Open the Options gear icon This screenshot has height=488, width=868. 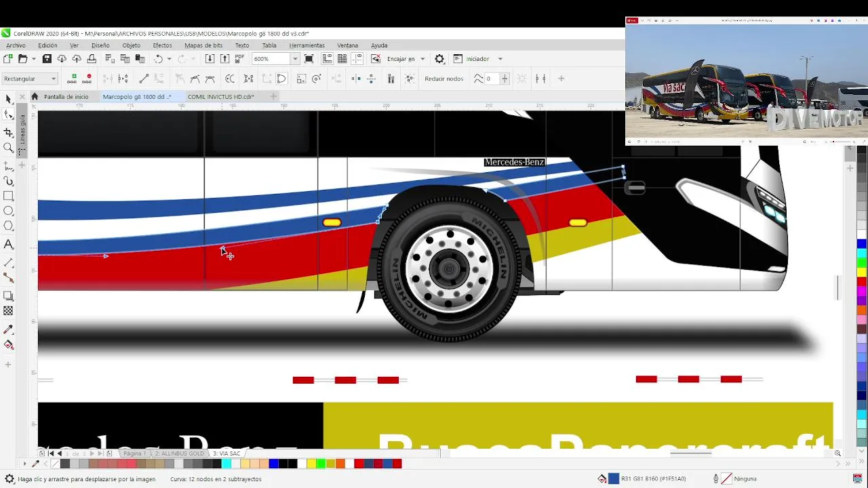(x=439, y=59)
